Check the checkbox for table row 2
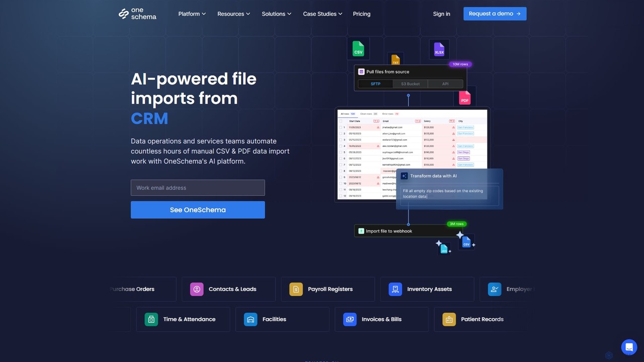Viewport: 644px width, 362px height. click(341, 134)
